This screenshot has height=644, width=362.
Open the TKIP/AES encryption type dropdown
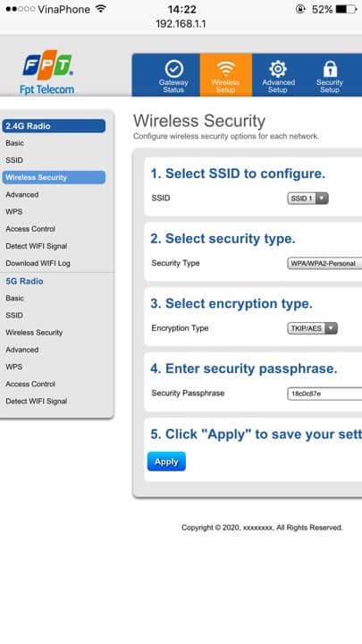[x=312, y=328]
